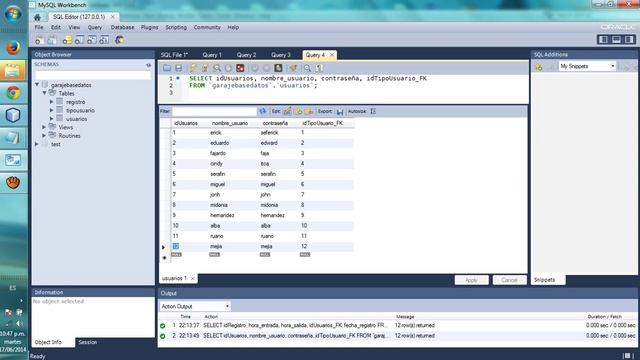Open the Scripting menu

click(176, 27)
